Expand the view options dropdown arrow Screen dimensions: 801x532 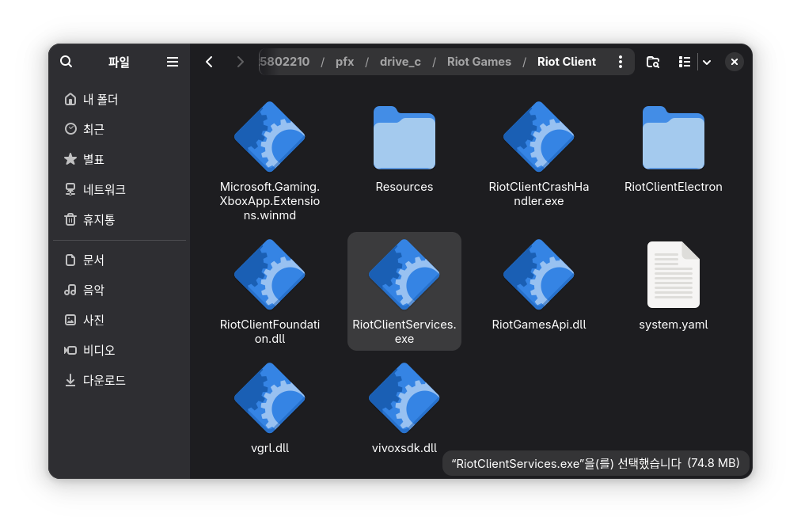click(x=707, y=62)
